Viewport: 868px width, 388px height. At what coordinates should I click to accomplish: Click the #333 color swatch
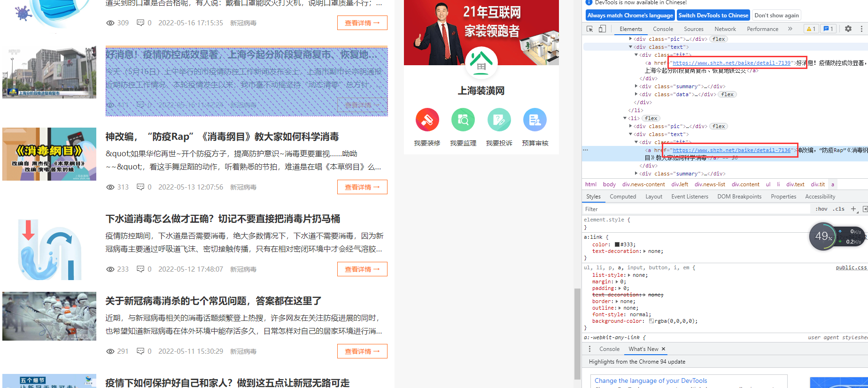tap(617, 244)
